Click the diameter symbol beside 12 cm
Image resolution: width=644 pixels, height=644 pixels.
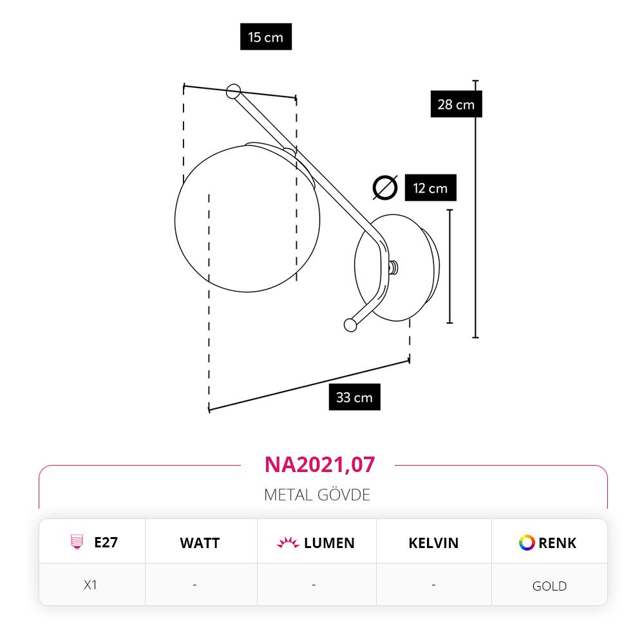click(385, 187)
